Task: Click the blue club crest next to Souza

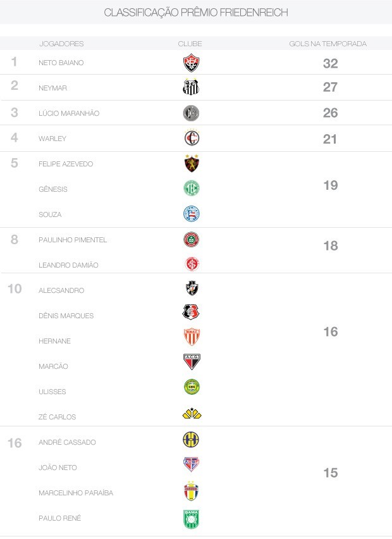Action: pyautogui.click(x=191, y=214)
